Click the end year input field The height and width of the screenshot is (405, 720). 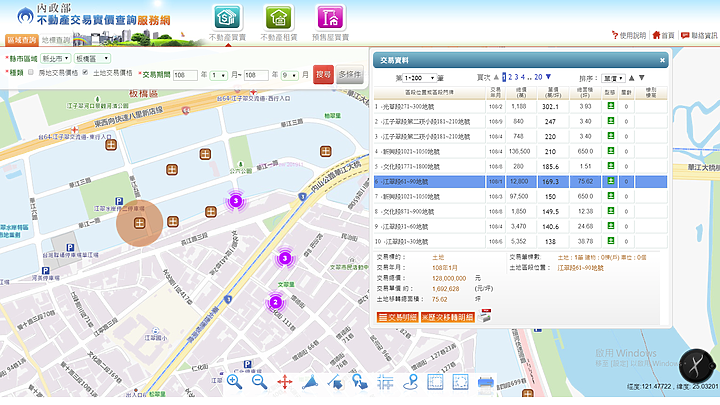point(256,75)
